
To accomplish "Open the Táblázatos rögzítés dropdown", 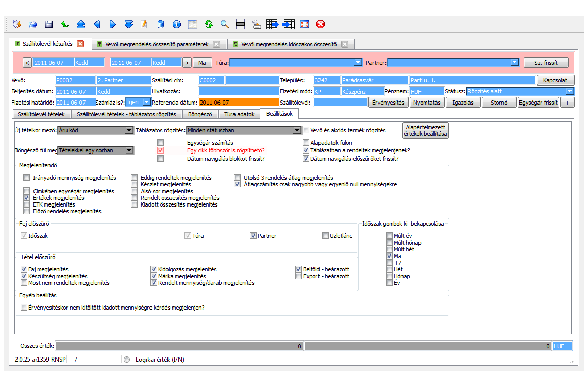I will coord(297,130).
